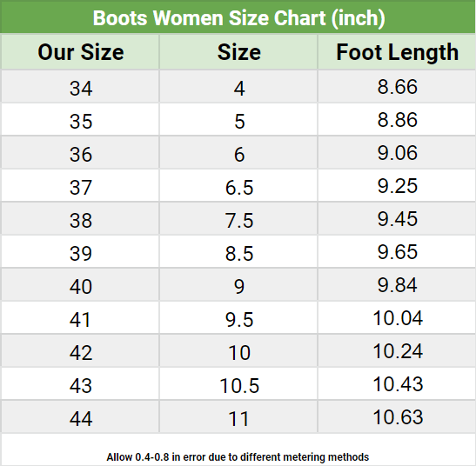Click foot length '9.25'
This screenshot has height=466, width=476.
pyautogui.click(x=398, y=186)
